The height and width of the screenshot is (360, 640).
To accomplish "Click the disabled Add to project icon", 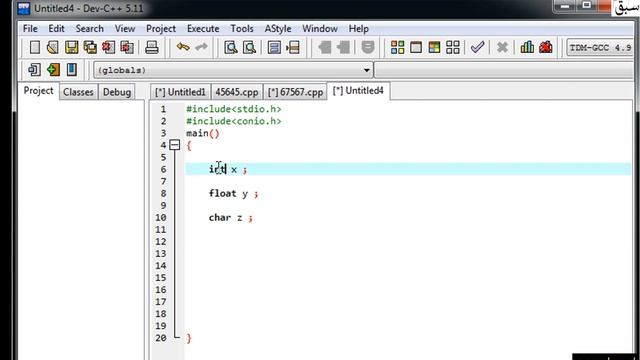I will point(325,47).
